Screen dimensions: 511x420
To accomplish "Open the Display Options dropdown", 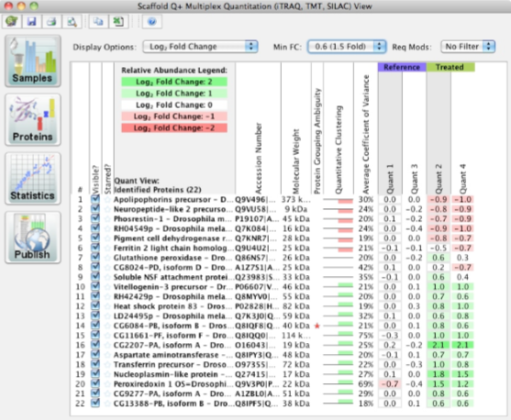I will tap(200, 47).
